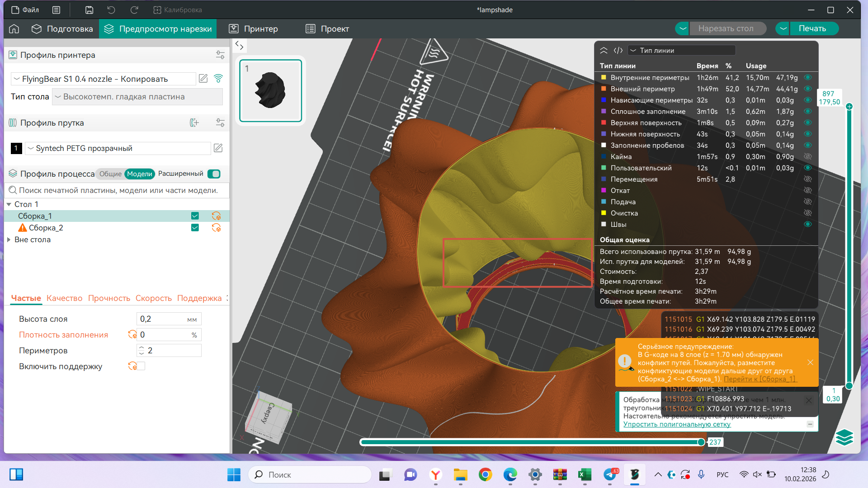The width and height of the screenshot is (868, 488).
Task: Click the Печать button
Action: click(x=812, y=28)
